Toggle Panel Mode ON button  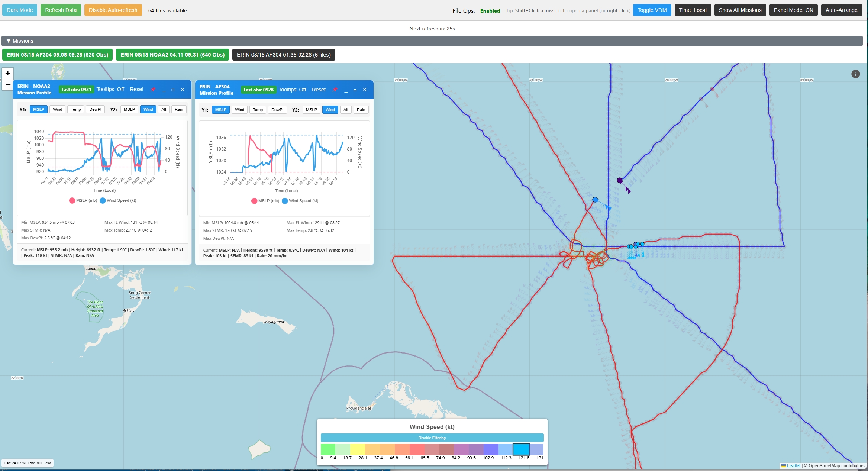point(793,10)
